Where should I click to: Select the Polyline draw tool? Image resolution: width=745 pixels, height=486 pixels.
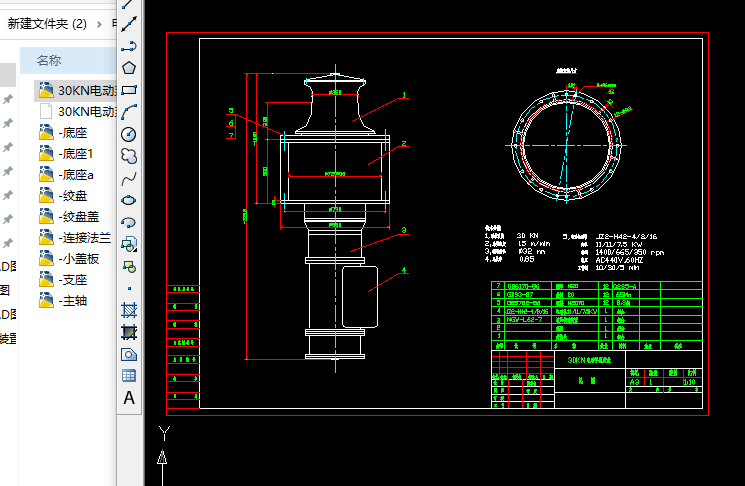(x=129, y=46)
